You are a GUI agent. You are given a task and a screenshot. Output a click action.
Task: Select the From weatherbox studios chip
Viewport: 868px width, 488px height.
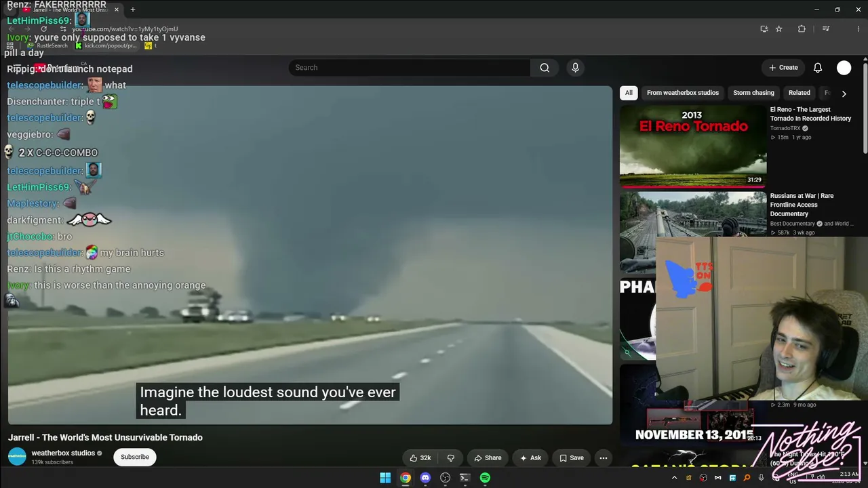pyautogui.click(x=683, y=93)
